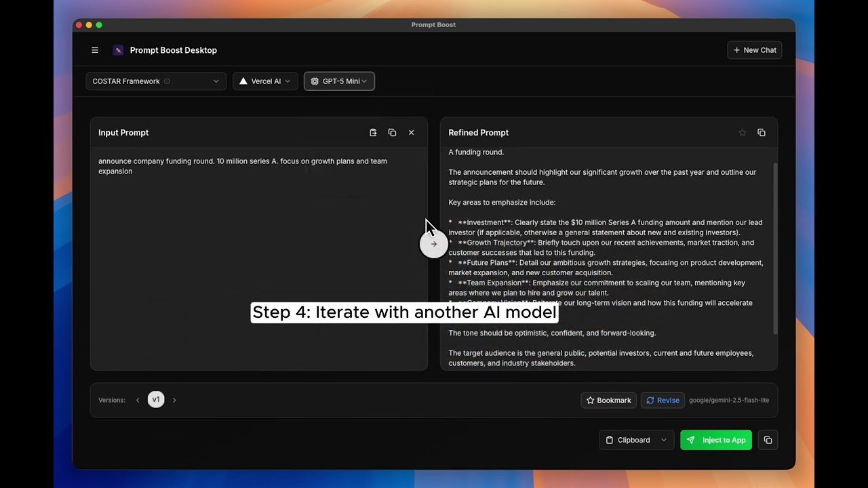This screenshot has height=488, width=868.
Task: Star the Refined Prompt as favorite
Action: coord(743,132)
